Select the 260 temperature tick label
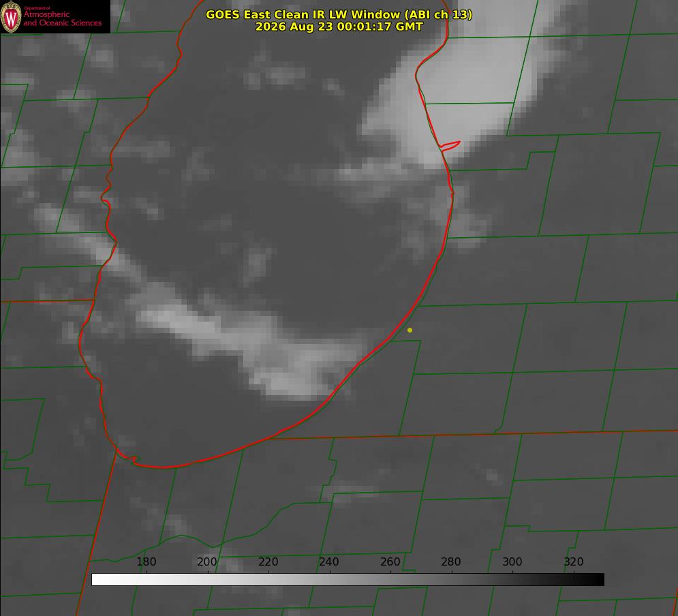This screenshot has height=616, width=678. pos(390,561)
